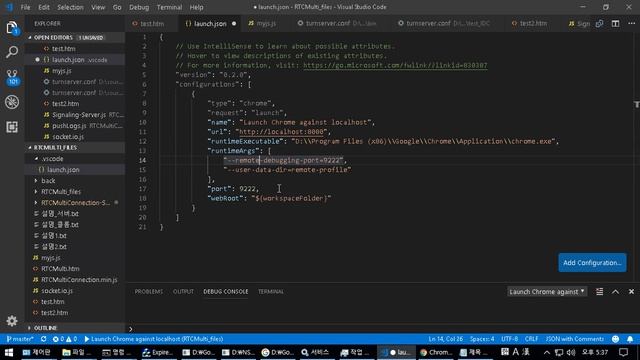The image size is (640, 360).
Task: Click the master branch indicator
Action: point(20,339)
